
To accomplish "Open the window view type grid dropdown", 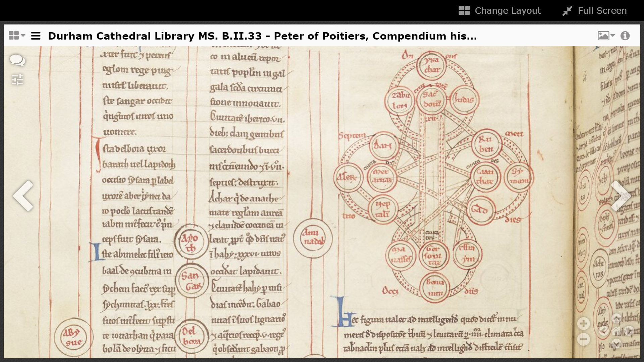I will pyautogui.click(x=17, y=36).
